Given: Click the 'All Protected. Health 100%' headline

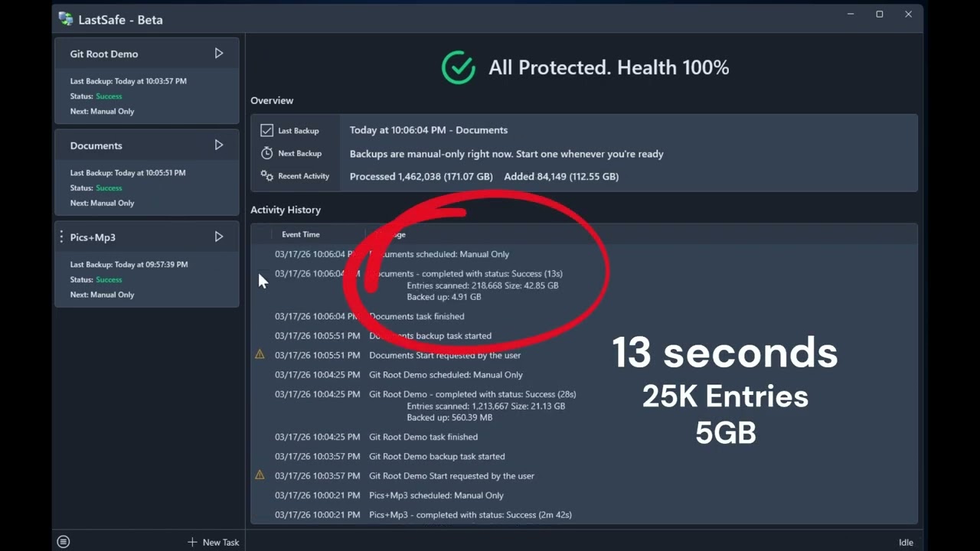Looking at the screenshot, I should (609, 67).
